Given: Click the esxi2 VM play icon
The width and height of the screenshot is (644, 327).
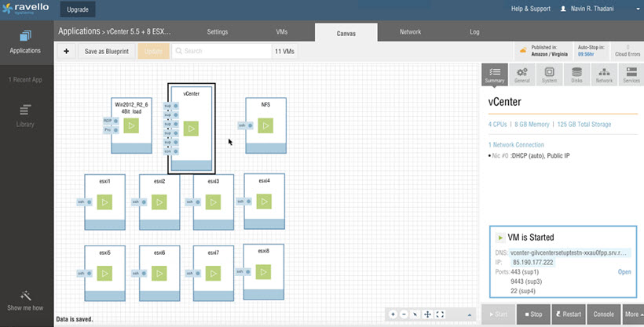Looking at the screenshot, I should pos(159,202).
